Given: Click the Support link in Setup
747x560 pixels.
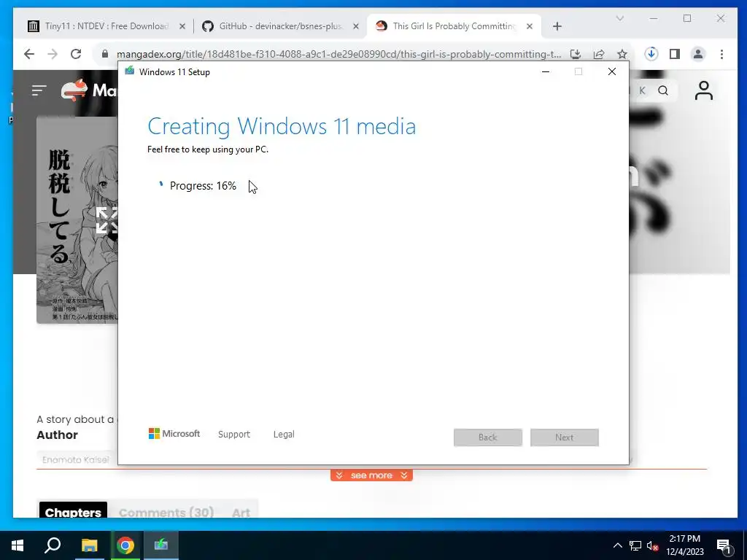Looking at the screenshot, I should coord(234,435).
